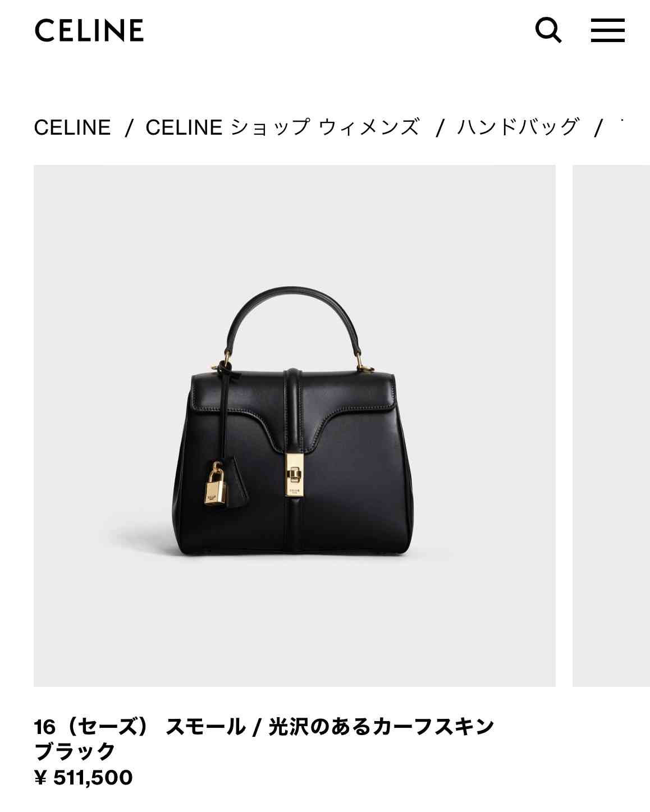Click the gold padlock charm on bag
Viewport: 650px width, 812px height.
(x=216, y=486)
